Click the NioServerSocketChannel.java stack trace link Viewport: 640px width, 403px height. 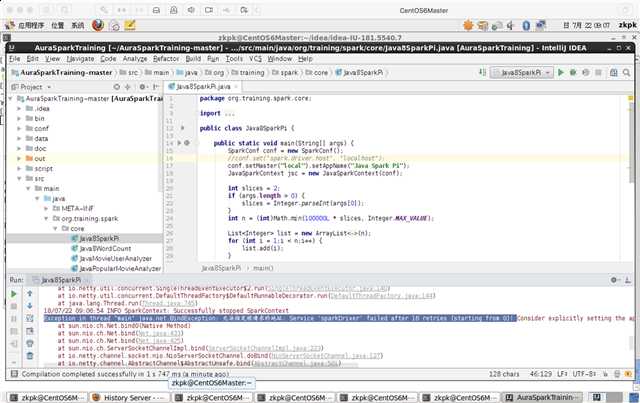[326, 356]
